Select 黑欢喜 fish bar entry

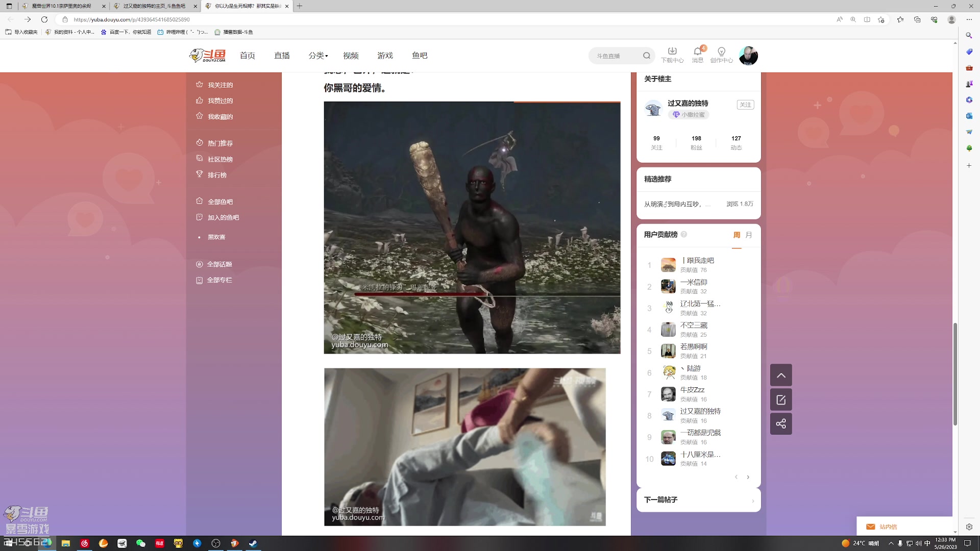click(x=216, y=237)
